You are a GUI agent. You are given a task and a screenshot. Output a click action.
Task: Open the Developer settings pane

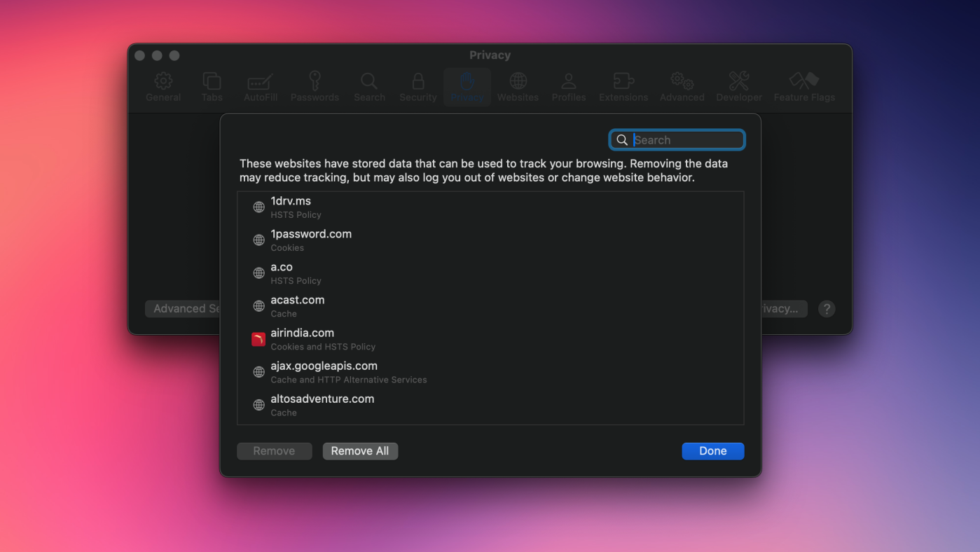(738, 87)
